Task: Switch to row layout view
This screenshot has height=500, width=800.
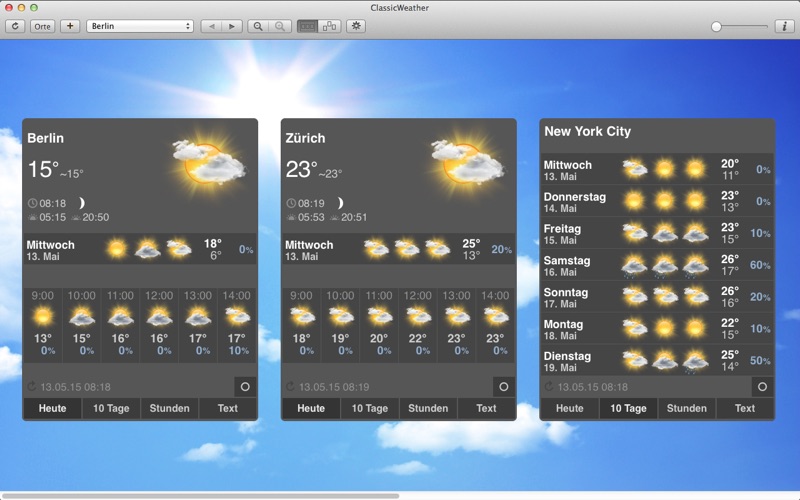Action: pyautogui.click(x=308, y=26)
